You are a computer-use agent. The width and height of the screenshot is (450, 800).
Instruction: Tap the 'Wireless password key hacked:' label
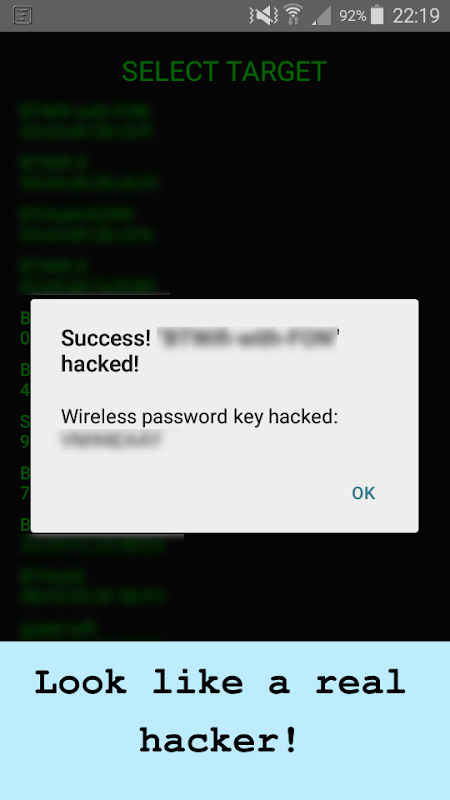point(199,417)
